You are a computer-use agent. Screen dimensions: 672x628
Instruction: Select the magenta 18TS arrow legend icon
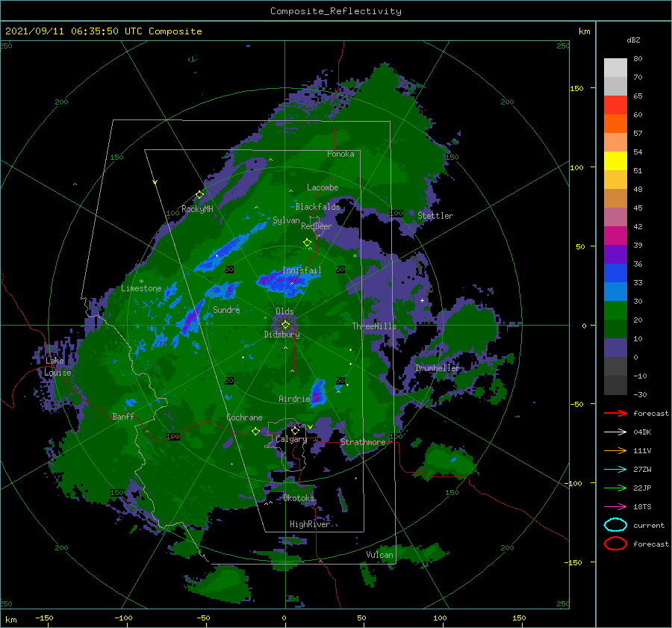pyautogui.click(x=615, y=507)
